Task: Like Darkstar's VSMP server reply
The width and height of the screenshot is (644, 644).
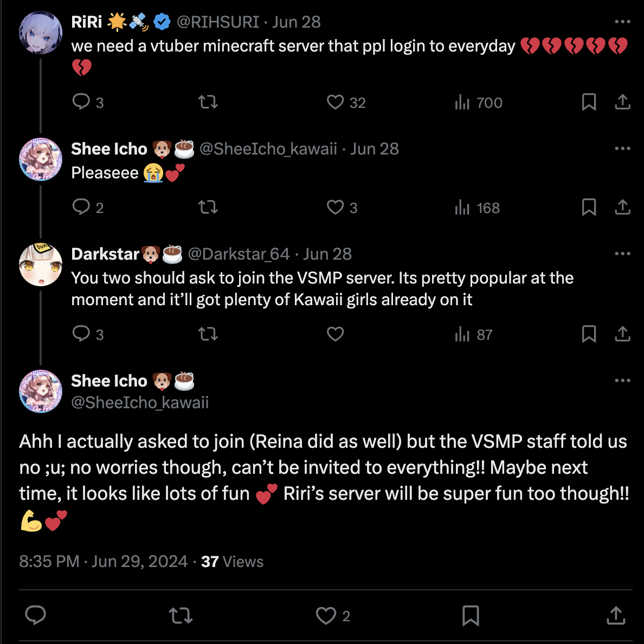Action: click(x=336, y=334)
